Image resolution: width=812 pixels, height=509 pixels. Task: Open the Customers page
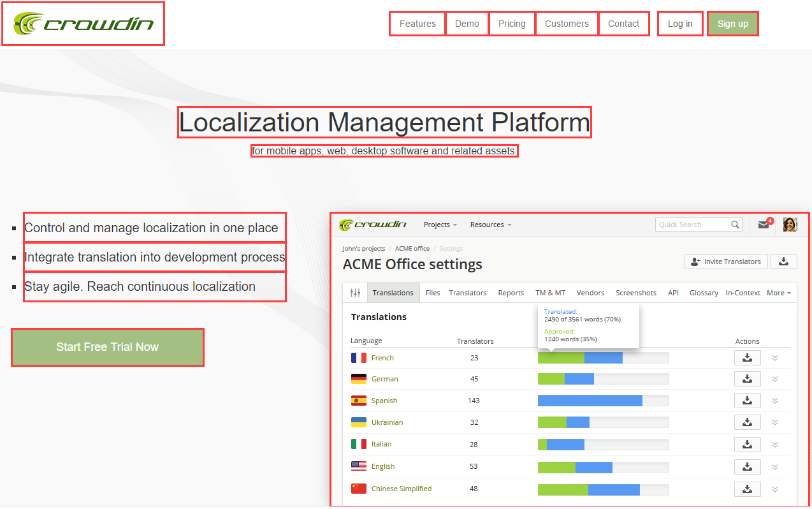(x=567, y=24)
